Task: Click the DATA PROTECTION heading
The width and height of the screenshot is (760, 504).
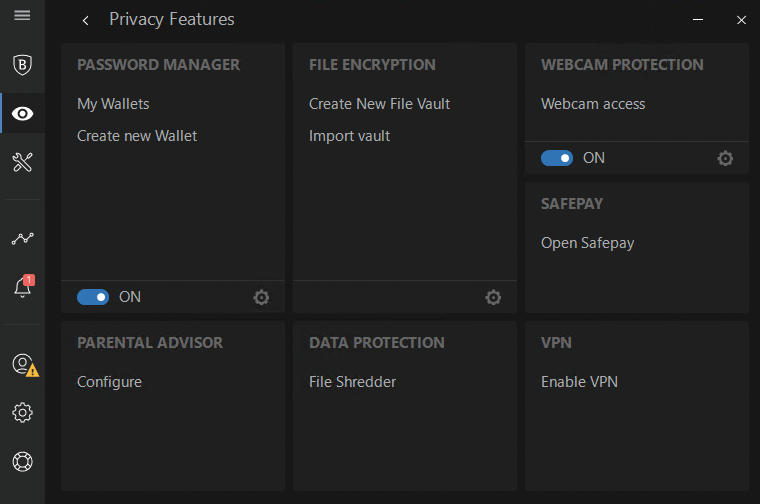Action: pos(377,343)
